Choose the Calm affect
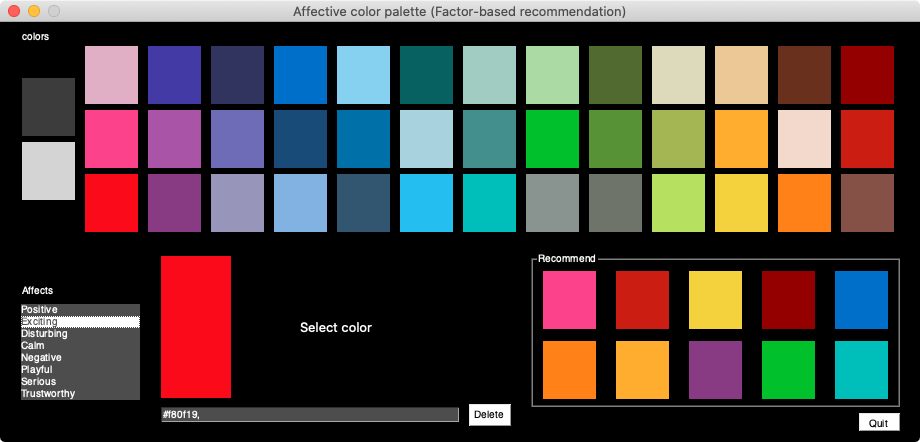Image resolution: width=920 pixels, height=442 pixels. click(33, 346)
